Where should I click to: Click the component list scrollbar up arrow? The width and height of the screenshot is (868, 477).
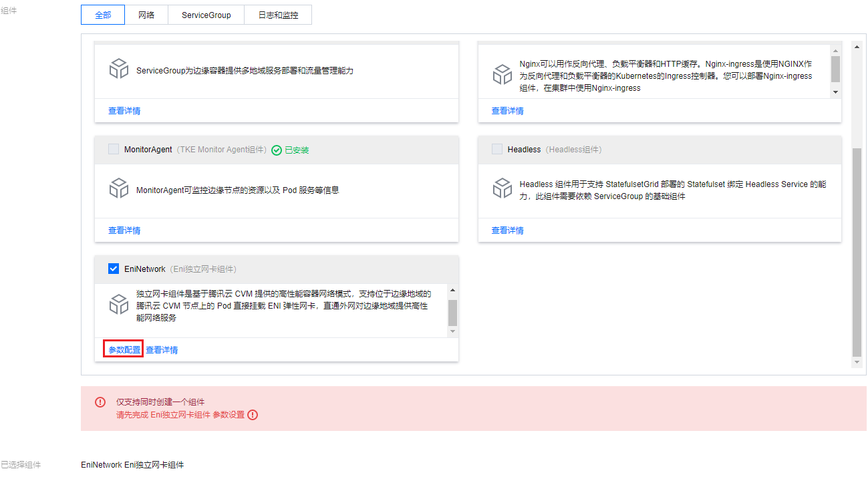(x=857, y=47)
